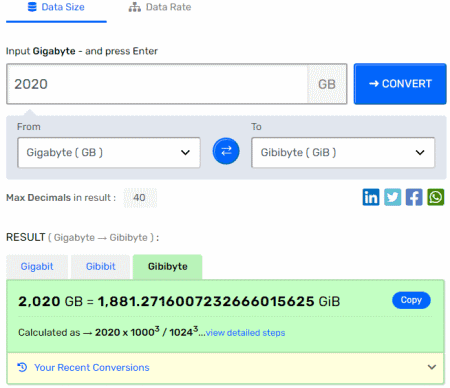Click "Input Gigabyte - and press Enter" text
The height and width of the screenshot is (388, 450).
82,51
